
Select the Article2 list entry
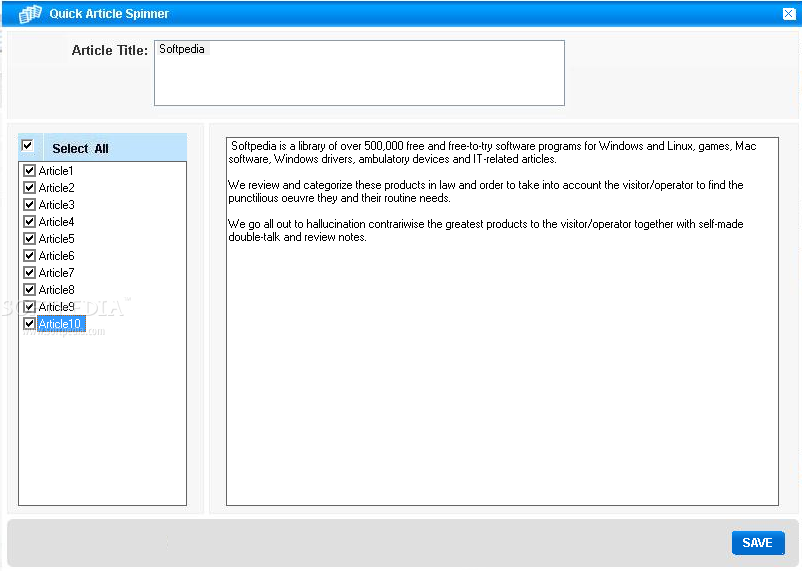click(57, 188)
